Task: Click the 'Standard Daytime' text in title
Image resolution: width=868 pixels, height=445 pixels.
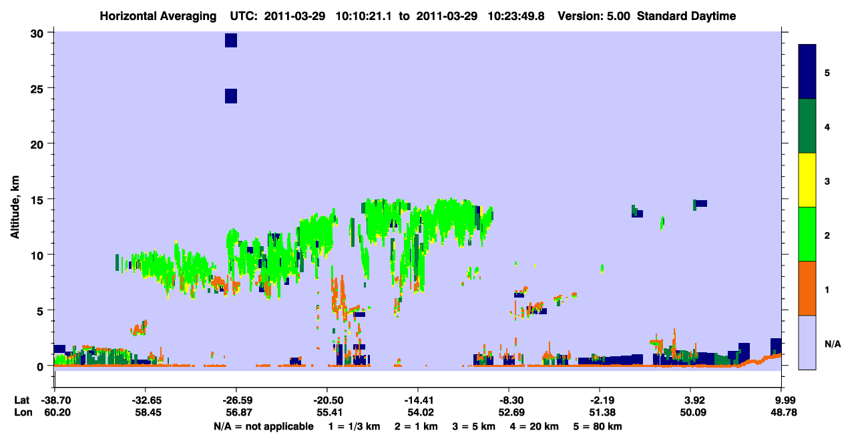Action: coord(686,16)
